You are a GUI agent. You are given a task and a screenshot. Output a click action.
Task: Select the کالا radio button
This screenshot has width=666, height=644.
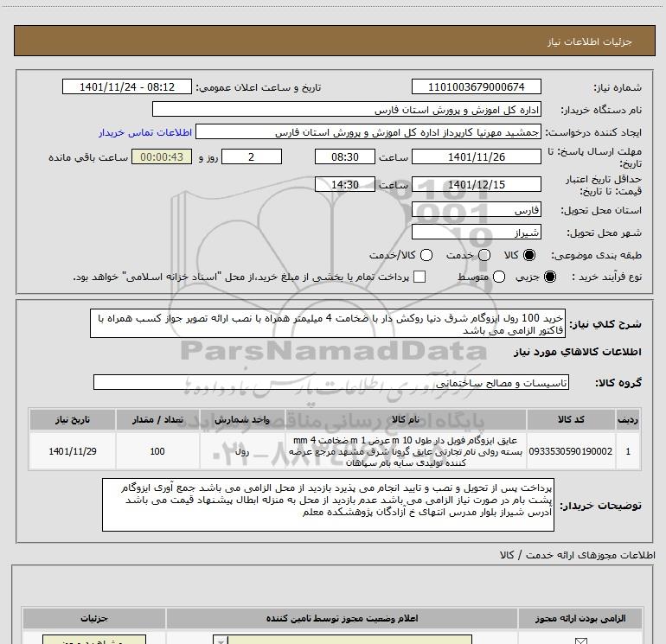529,255
